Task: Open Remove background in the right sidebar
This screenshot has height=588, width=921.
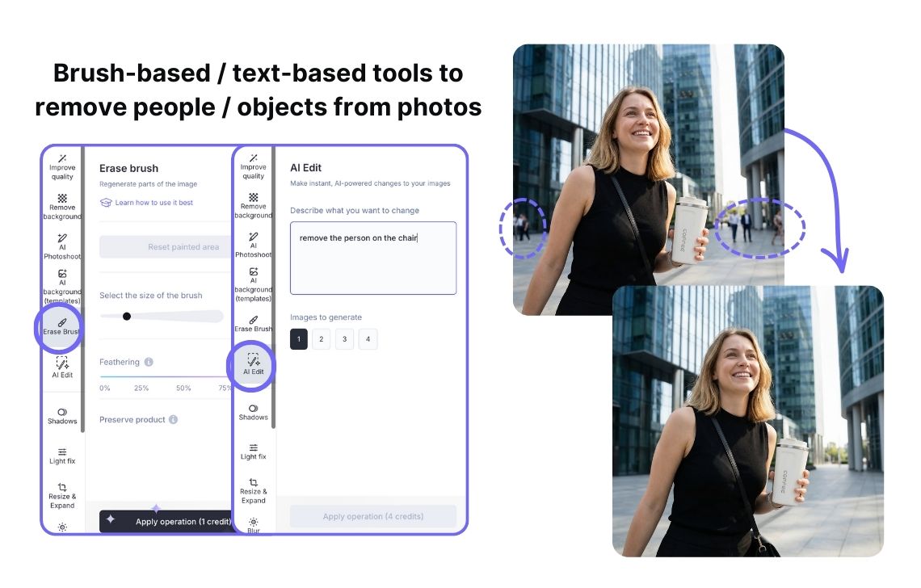Action: pos(253,205)
